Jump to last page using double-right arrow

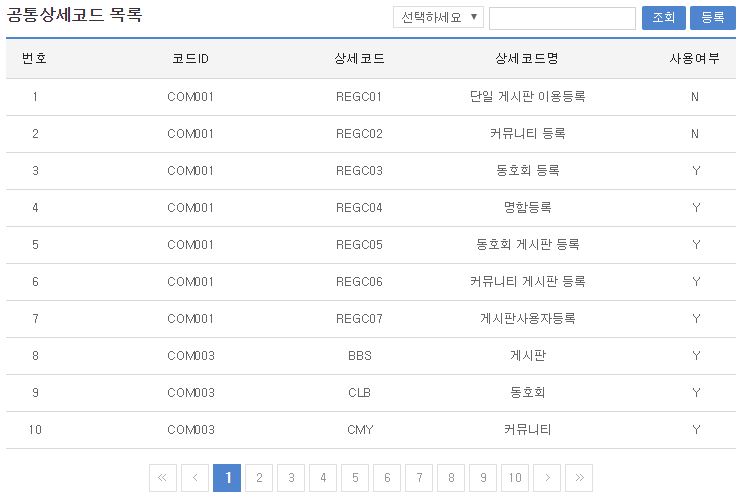pyautogui.click(x=578, y=478)
